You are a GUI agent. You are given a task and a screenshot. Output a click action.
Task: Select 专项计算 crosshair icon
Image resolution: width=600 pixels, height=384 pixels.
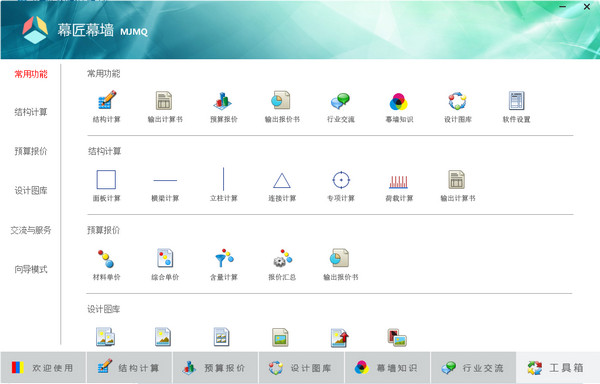click(x=341, y=180)
